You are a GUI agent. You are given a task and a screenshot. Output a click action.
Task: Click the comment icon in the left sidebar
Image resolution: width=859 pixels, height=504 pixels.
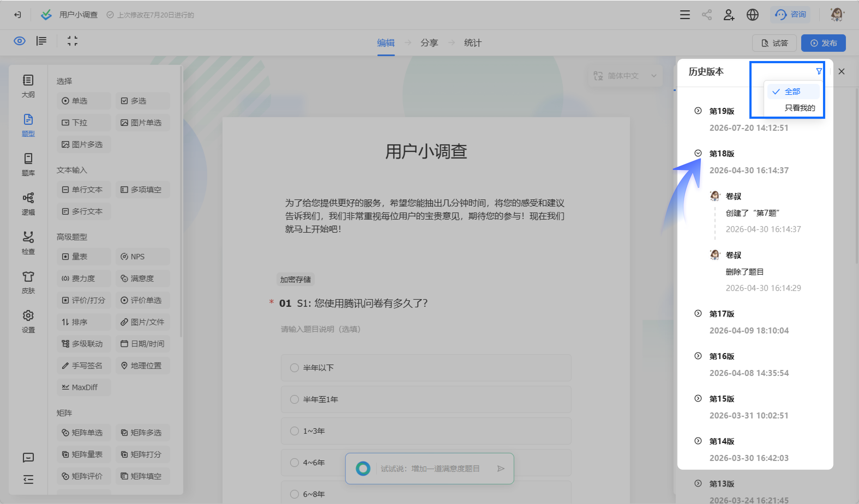click(x=28, y=457)
